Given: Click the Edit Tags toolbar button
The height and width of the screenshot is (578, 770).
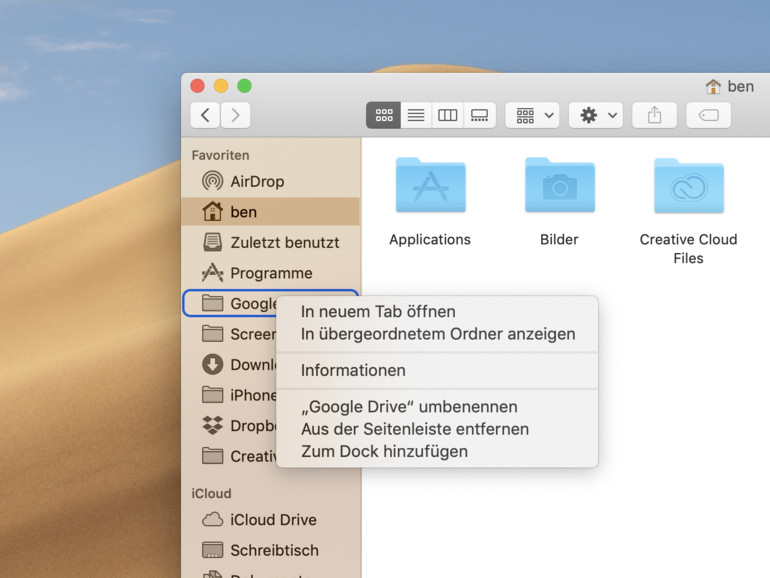Looking at the screenshot, I should [x=708, y=115].
